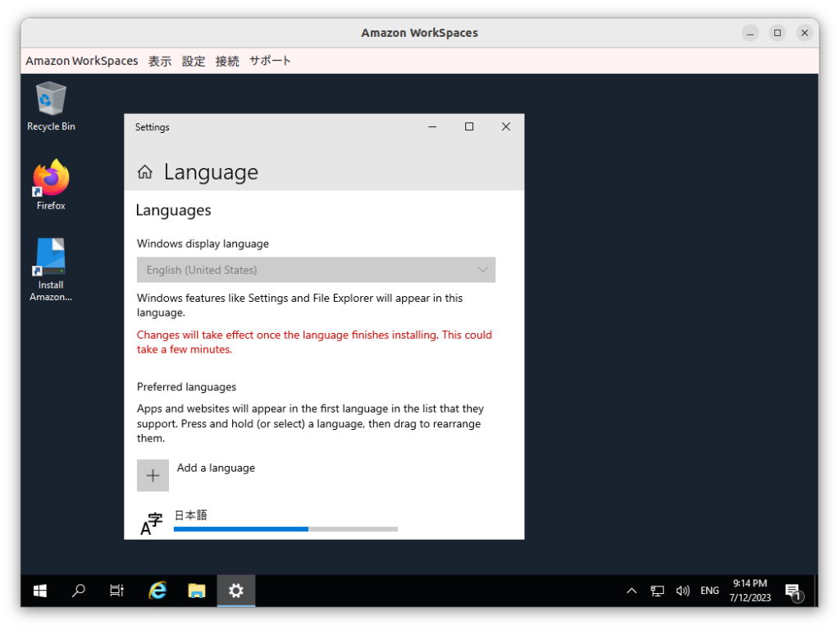Open Internet Explorer from the taskbar
This screenshot has height=630, width=840.
tap(157, 590)
